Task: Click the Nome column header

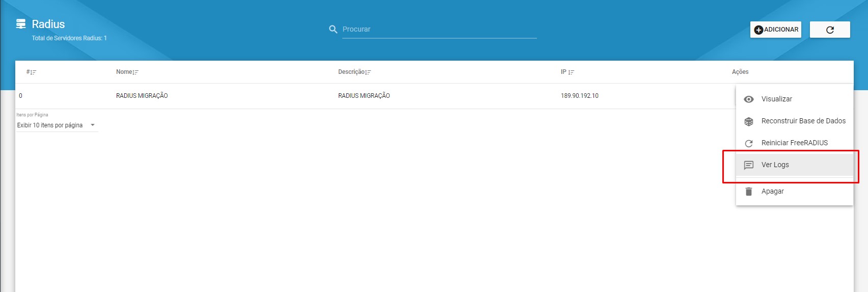Action: coord(124,72)
